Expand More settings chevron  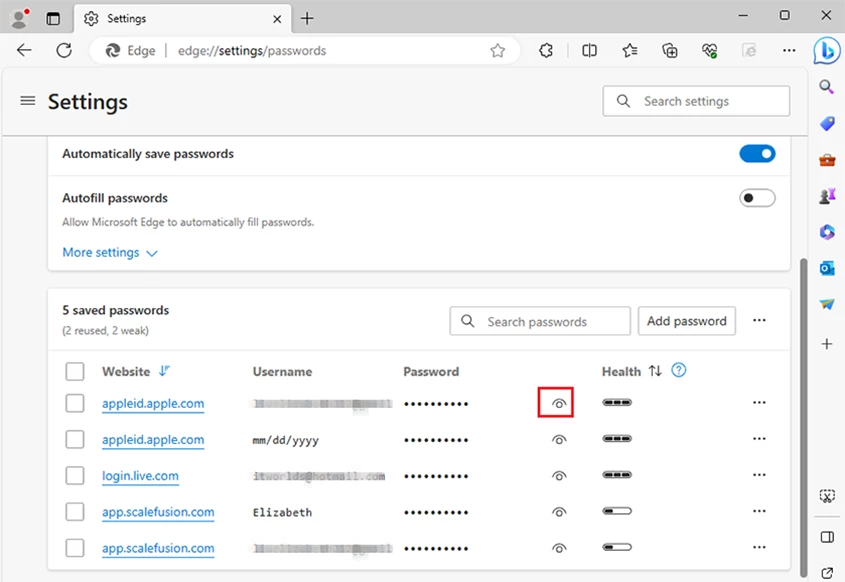tap(152, 253)
